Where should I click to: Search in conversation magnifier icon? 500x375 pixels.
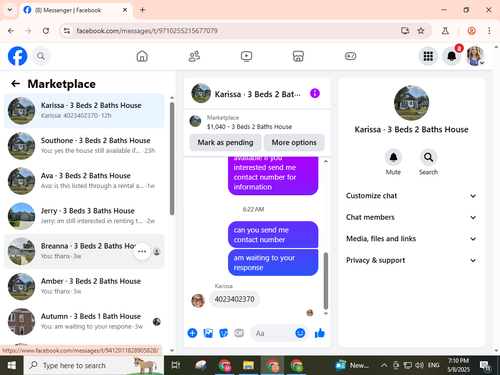[x=428, y=157]
